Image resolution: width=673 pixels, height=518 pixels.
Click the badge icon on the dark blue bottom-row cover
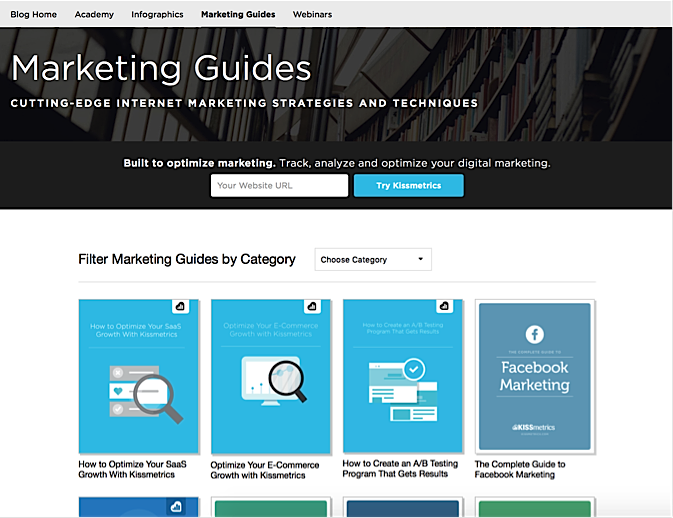176,506
